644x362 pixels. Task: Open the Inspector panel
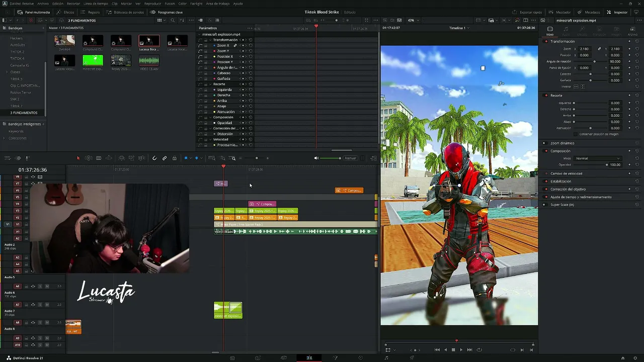click(x=617, y=12)
